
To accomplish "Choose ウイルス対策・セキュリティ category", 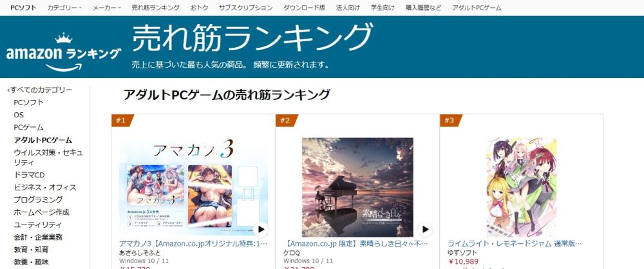I will tap(48, 157).
